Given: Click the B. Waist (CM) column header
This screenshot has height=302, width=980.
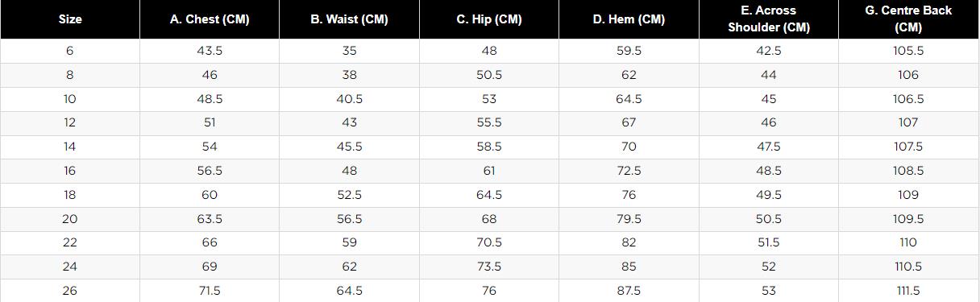Looking at the screenshot, I should tap(349, 19).
